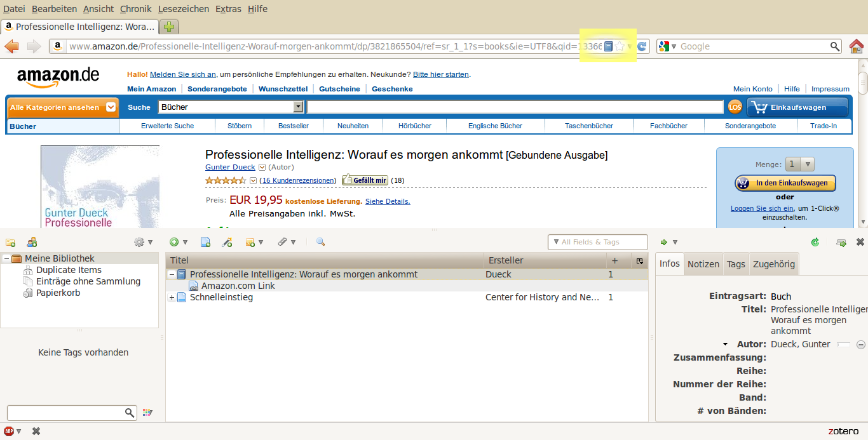Screen dimensions: 868x440
Task: Toggle tag selector color display icon
Action: (x=147, y=413)
